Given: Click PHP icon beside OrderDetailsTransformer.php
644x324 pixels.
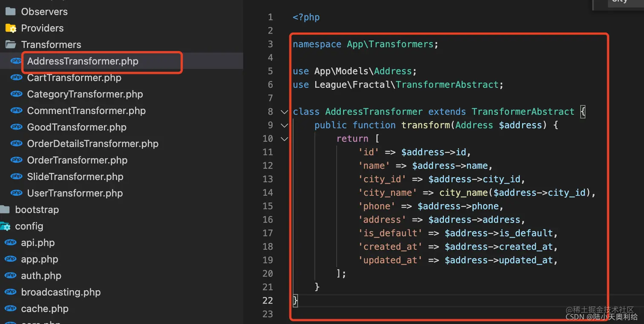Looking at the screenshot, I should pos(16,143).
